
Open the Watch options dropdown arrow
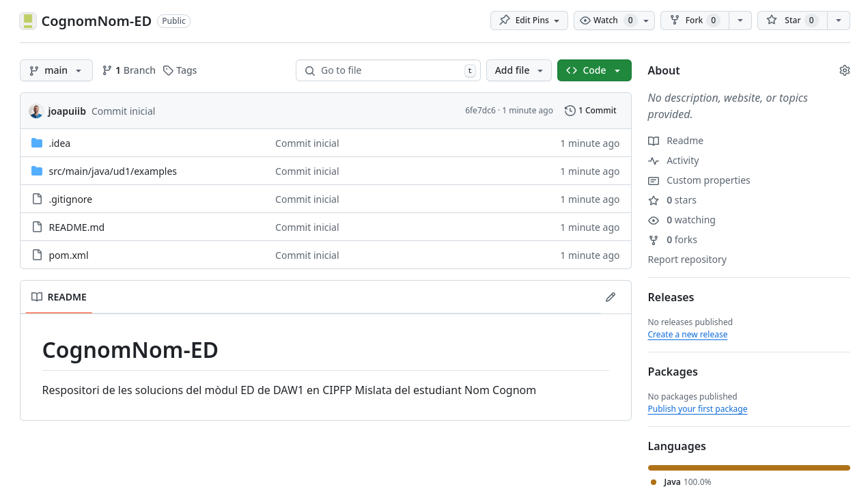tap(647, 20)
